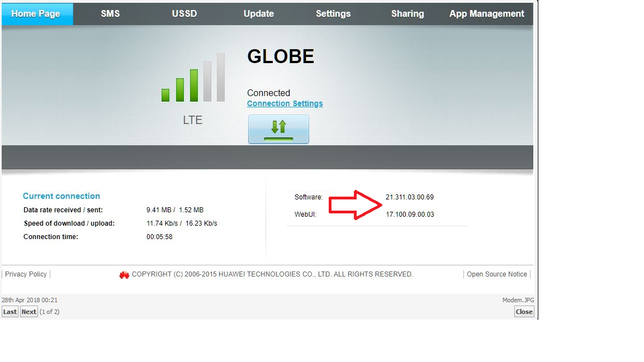644x362 pixels.
Task: Click the data received value 9.41 MB
Action: 159,209
